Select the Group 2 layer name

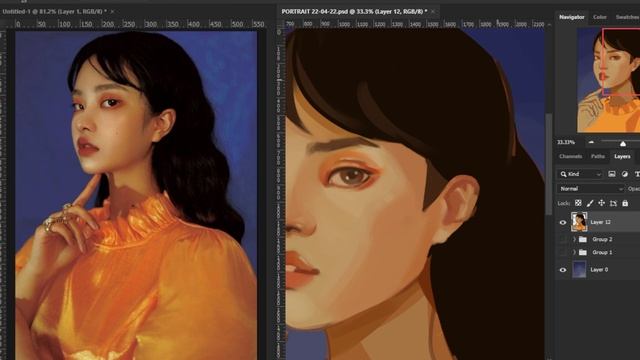(x=602, y=239)
